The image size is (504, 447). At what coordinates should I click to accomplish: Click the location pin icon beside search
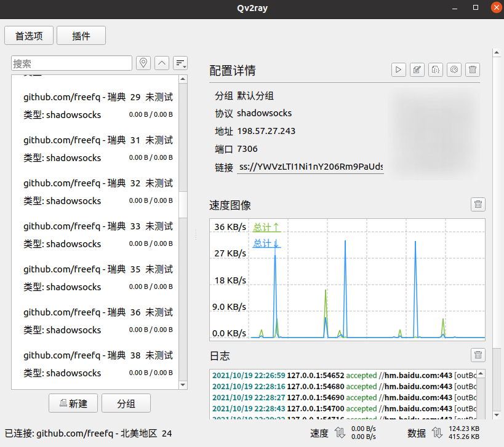click(143, 63)
